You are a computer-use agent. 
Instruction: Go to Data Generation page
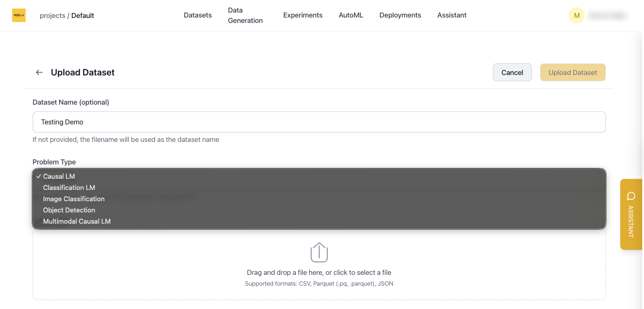pyautogui.click(x=245, y=15)
